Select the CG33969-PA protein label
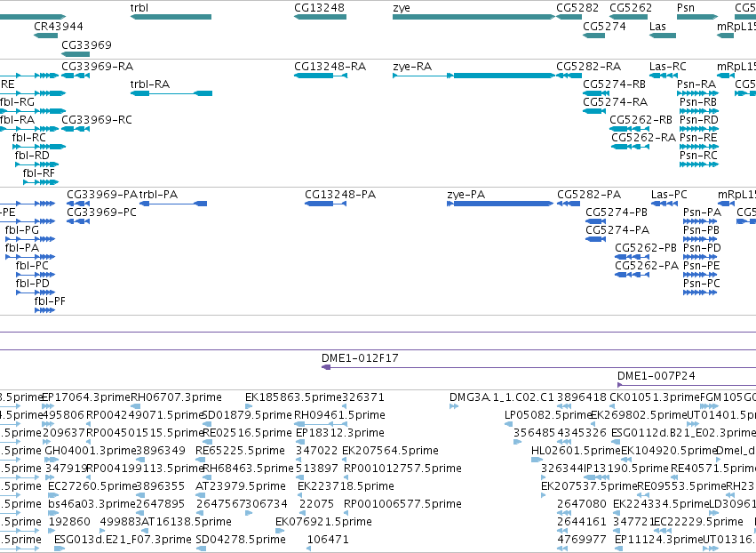 tap(102, 195)
